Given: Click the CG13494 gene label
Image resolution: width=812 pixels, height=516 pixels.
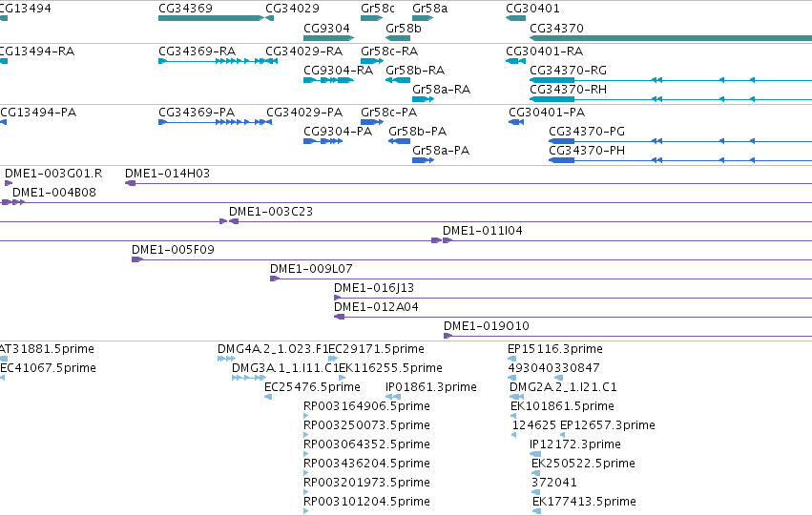Looking at the screenshot, I should click(26, 9).
